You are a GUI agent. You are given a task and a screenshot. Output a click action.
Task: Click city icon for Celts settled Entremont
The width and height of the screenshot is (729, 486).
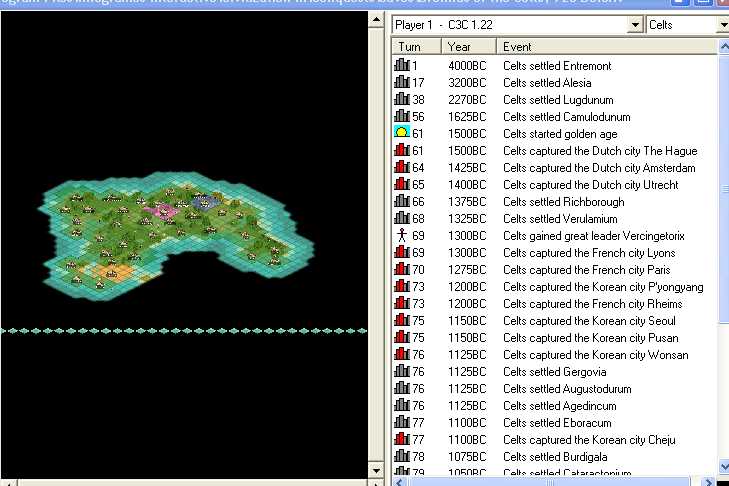click(x=402, y=65)
